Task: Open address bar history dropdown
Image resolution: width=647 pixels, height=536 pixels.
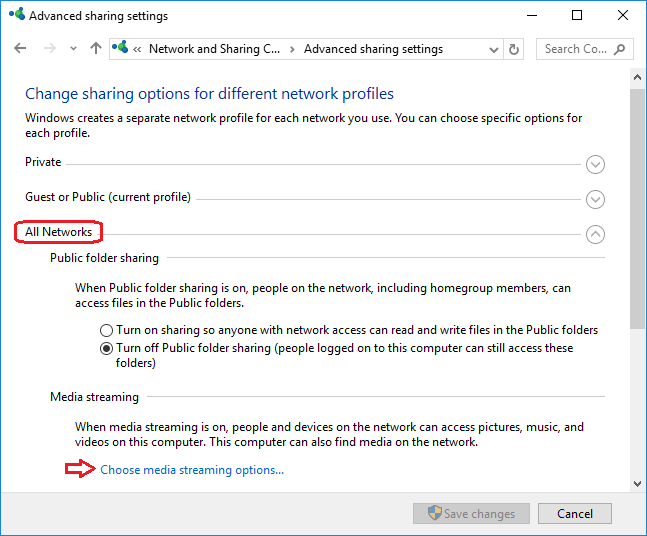Action: pyautogui.click(x=494, y=49)
